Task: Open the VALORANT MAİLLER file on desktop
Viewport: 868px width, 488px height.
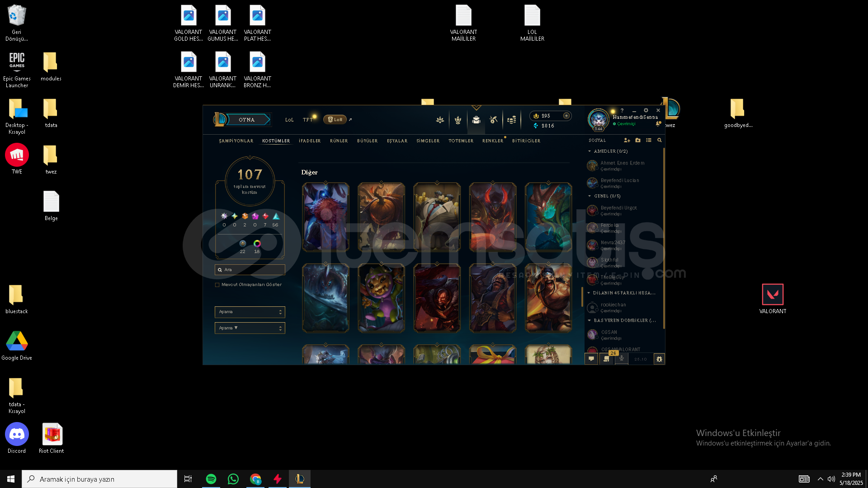Action: [x=463, y=23]
